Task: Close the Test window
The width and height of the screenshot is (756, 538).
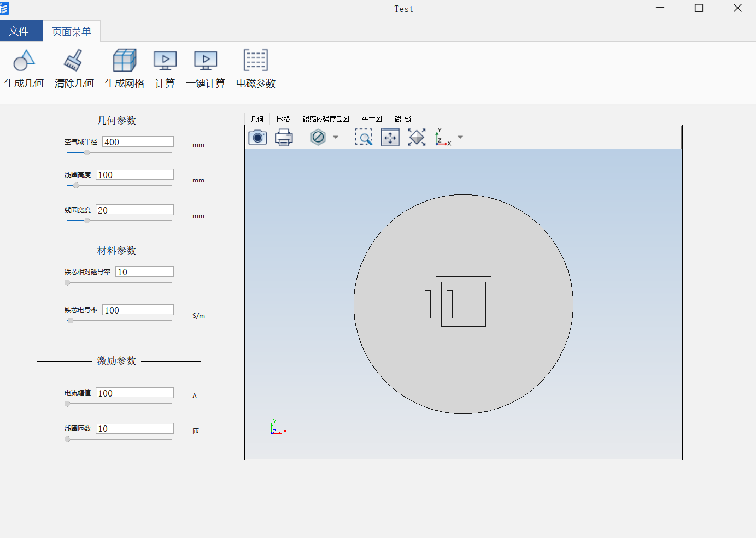Action: point(737,8)
